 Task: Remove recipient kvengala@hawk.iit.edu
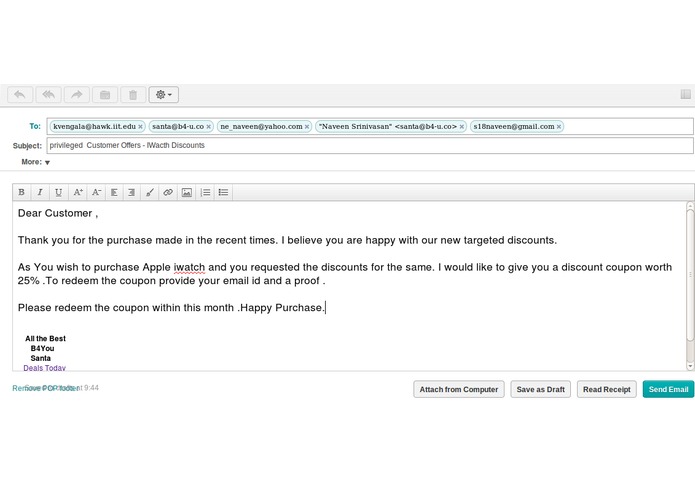click(x=140, y=127)
